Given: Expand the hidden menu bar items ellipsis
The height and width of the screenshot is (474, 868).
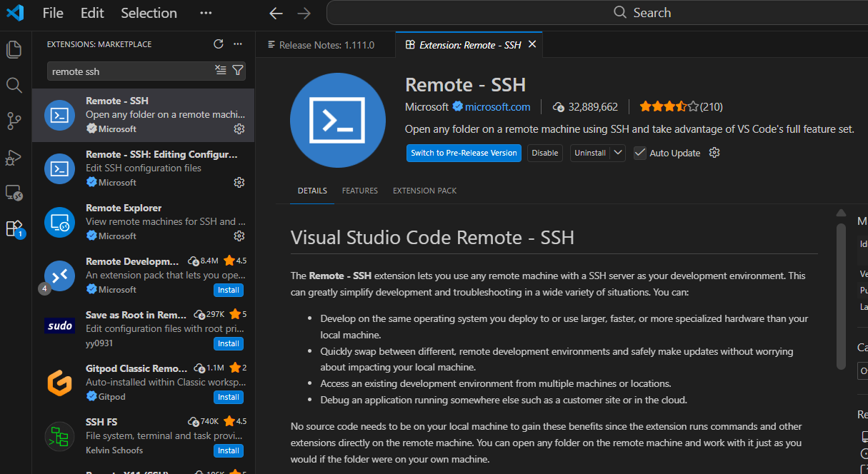Looking at the screenshot, I should (x=206, y=13).
